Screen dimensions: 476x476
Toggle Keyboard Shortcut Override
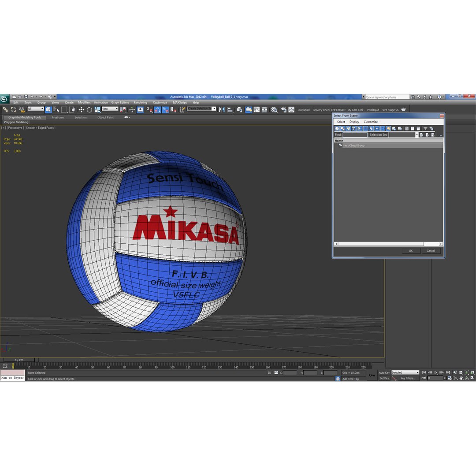[140, 110]
